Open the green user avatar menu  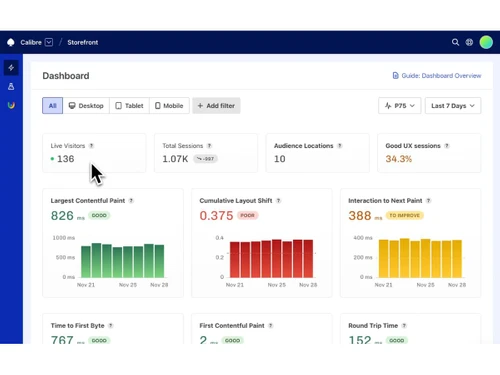486,42
